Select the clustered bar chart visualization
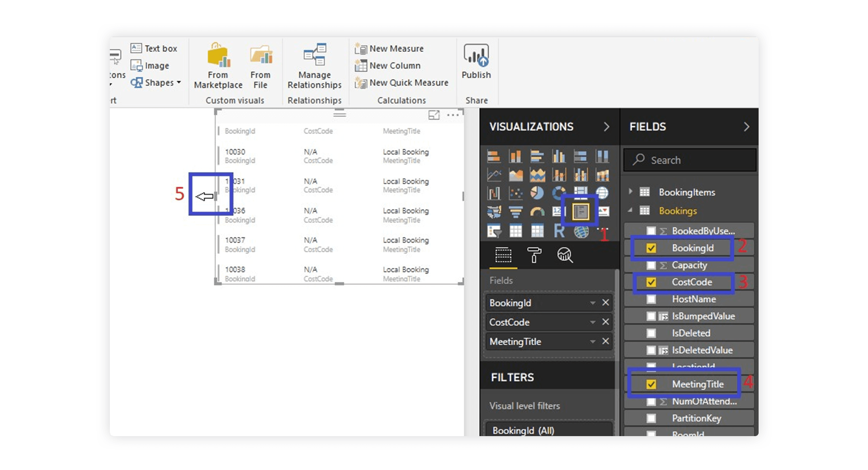 click(x=537, y=156)
